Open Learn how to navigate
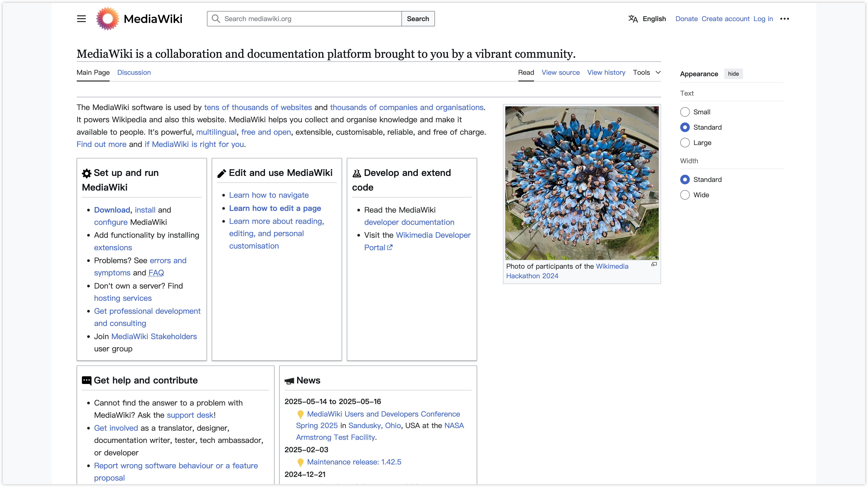The height and width of the screenshot is (487, 868). coord(269,195)
